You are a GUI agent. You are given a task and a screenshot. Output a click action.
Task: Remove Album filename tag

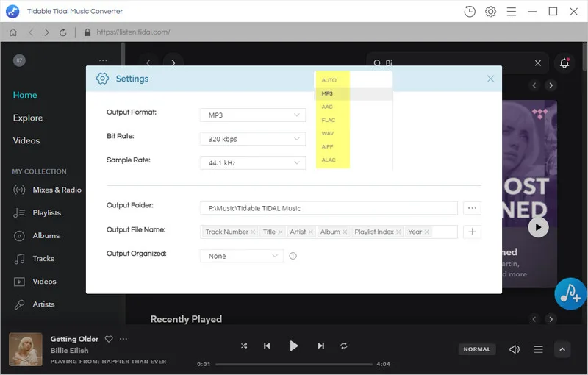(345, 232)
